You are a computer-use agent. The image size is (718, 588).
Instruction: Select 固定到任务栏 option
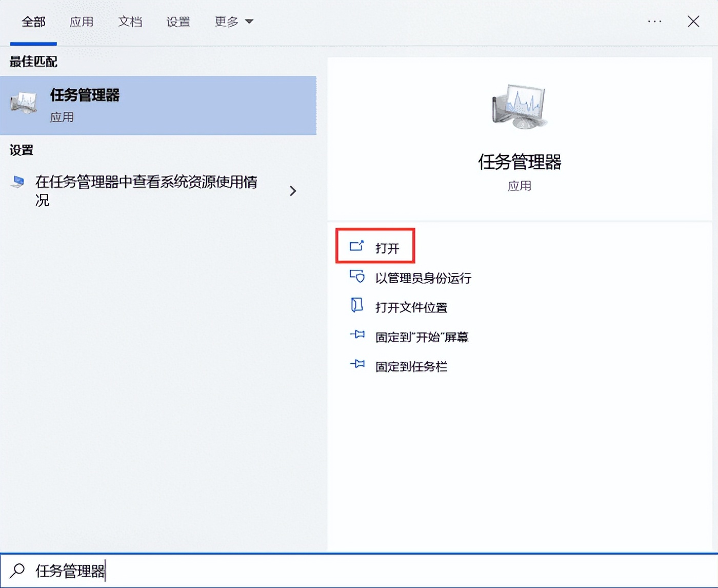pyautogui.click(x=411, y=366)
